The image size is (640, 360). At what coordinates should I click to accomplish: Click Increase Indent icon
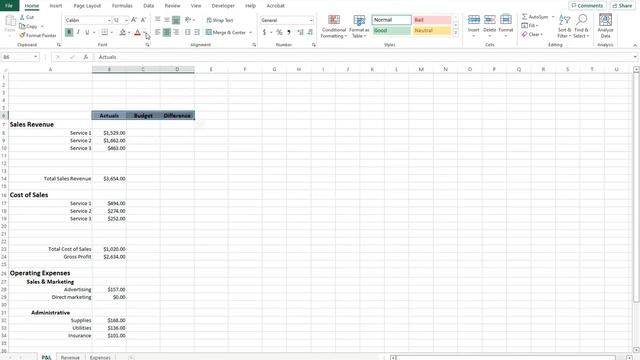pyautogui.click(x=197, y=32)
